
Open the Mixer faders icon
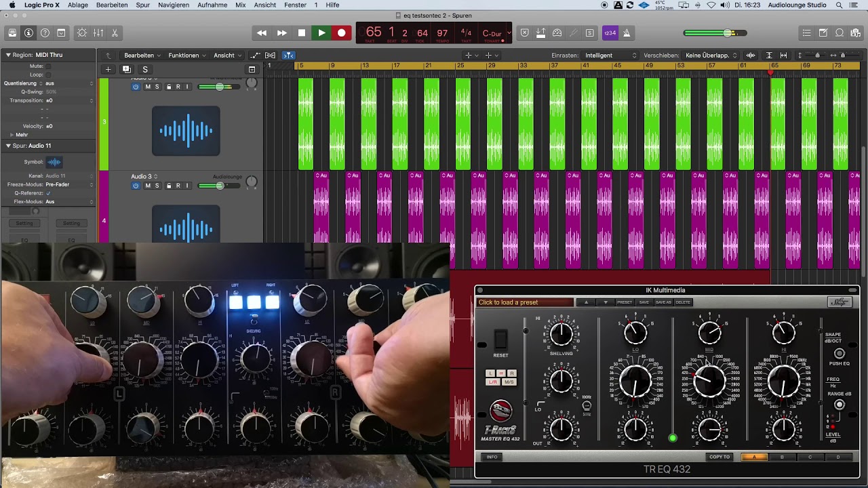coord(98,33)
